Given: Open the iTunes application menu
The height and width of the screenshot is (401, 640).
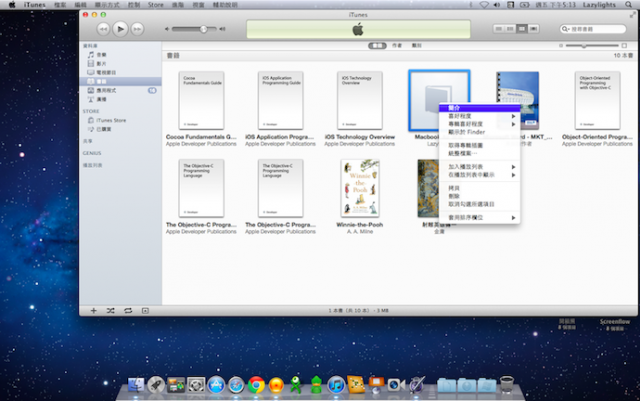Looking at the screenshot, I should [x=35, y=5].
